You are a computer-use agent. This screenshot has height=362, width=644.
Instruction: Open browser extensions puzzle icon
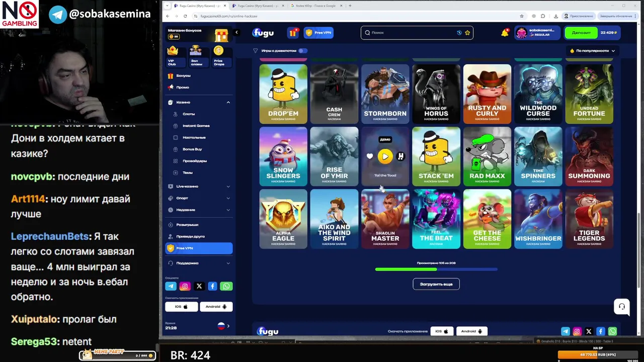pos(543,16)
